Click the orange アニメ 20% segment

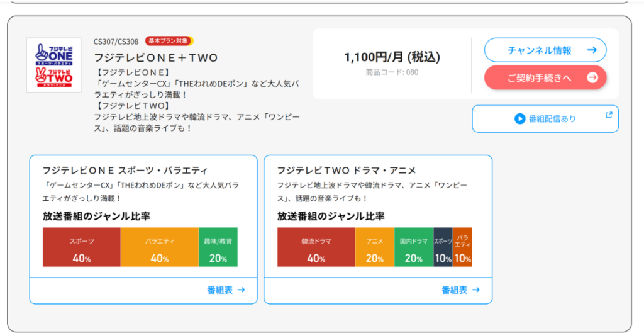[375, 247]
